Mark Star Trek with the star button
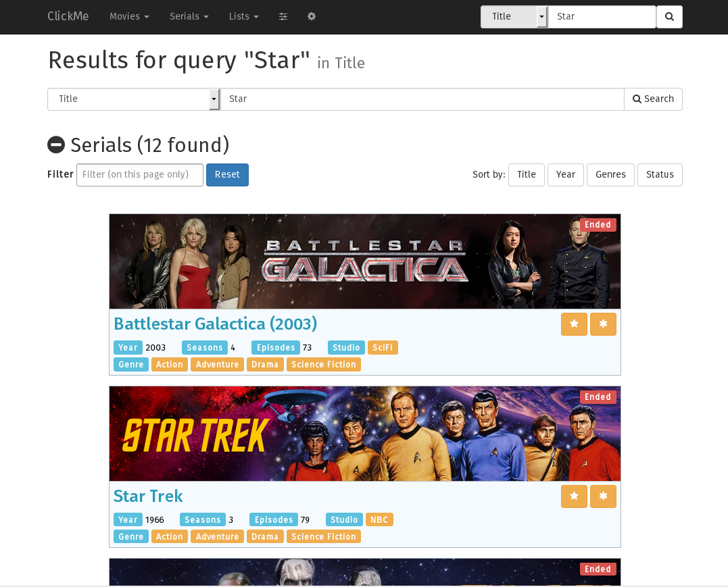Viewport: 728px width, 587px height. [x=575, y=496]
